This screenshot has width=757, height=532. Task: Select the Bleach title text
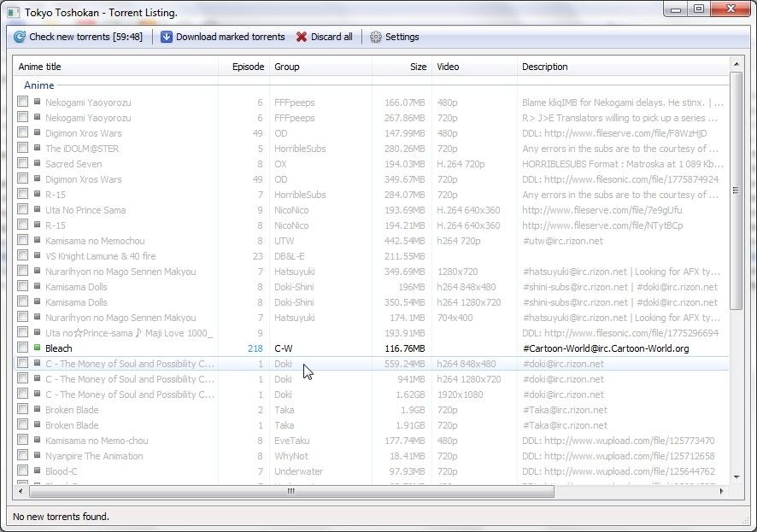(58, 348)
